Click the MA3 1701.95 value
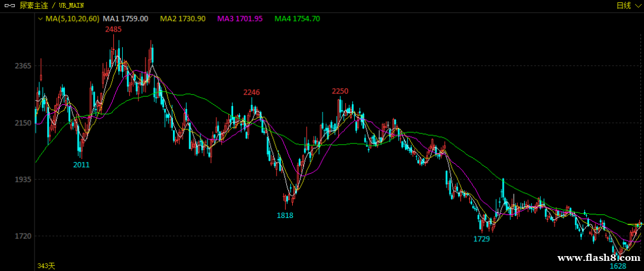Image resolution: width=644 pixels, height=271 pixels. (x=240, y=18)
